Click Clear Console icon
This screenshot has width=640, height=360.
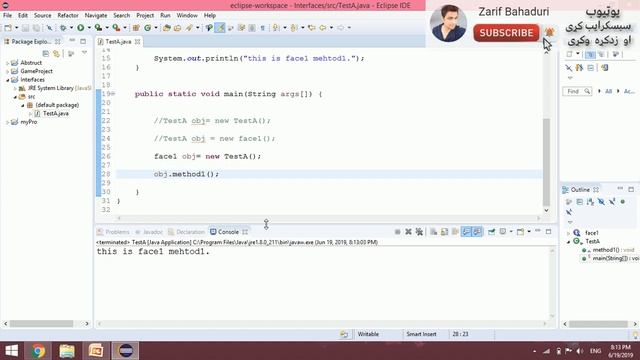click(433, 232)
